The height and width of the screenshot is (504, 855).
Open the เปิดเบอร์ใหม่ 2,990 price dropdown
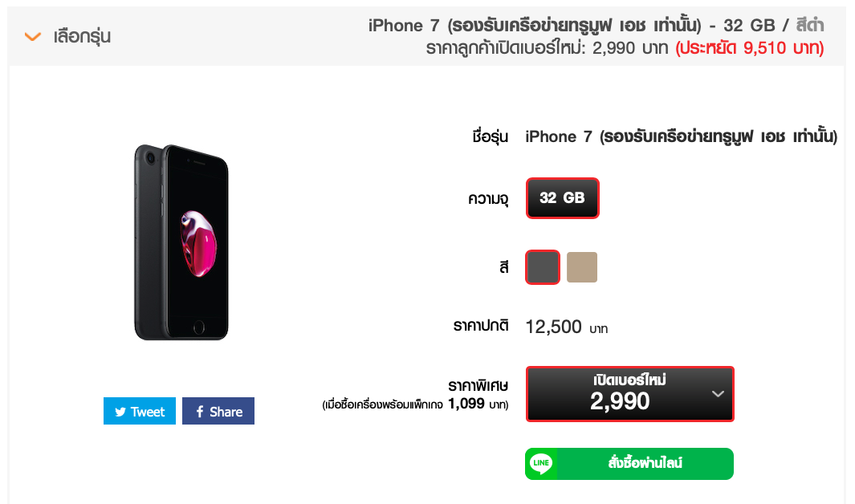tap(629, 394)
